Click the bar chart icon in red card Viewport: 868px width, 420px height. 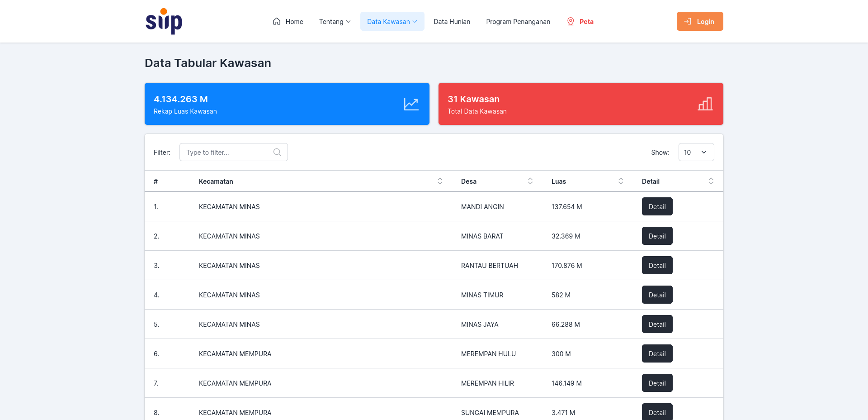click(705, 104)
